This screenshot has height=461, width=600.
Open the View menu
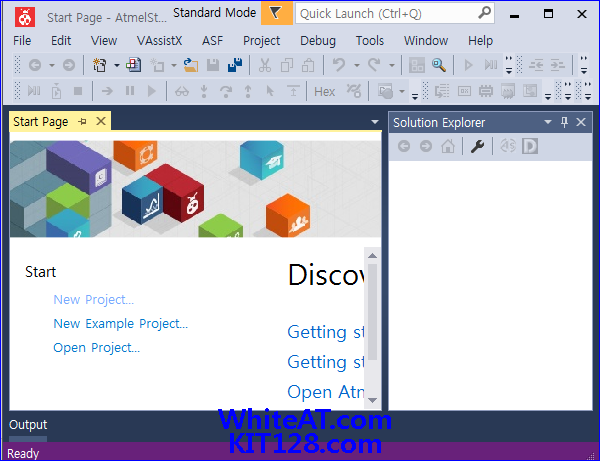(x=104, y=41)
